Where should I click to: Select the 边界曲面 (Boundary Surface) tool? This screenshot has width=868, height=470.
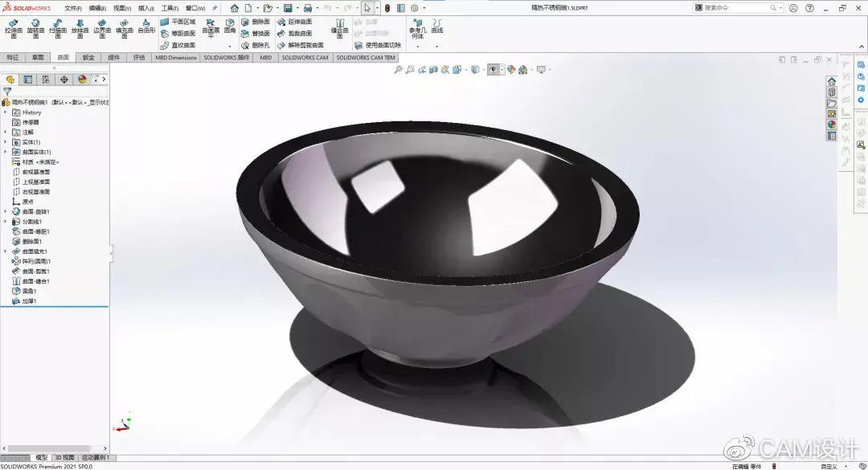(102, 28)
